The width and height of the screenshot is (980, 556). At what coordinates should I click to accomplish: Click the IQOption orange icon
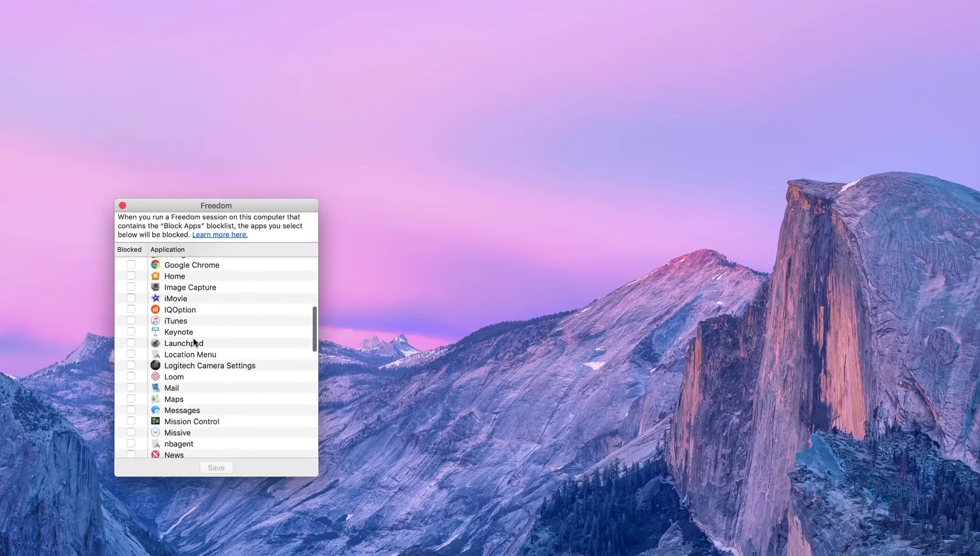point(156,310)
